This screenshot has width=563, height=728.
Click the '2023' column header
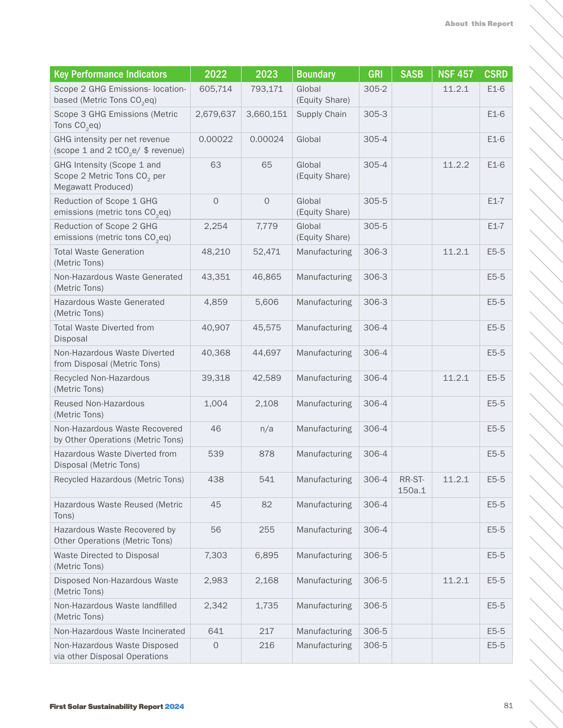pos(267,74)
